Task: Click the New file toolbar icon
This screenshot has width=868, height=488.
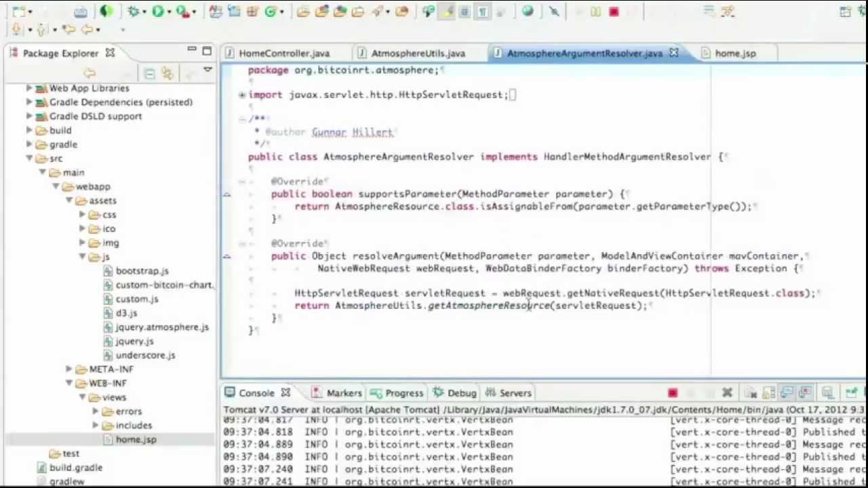Action: click(18, 12)
